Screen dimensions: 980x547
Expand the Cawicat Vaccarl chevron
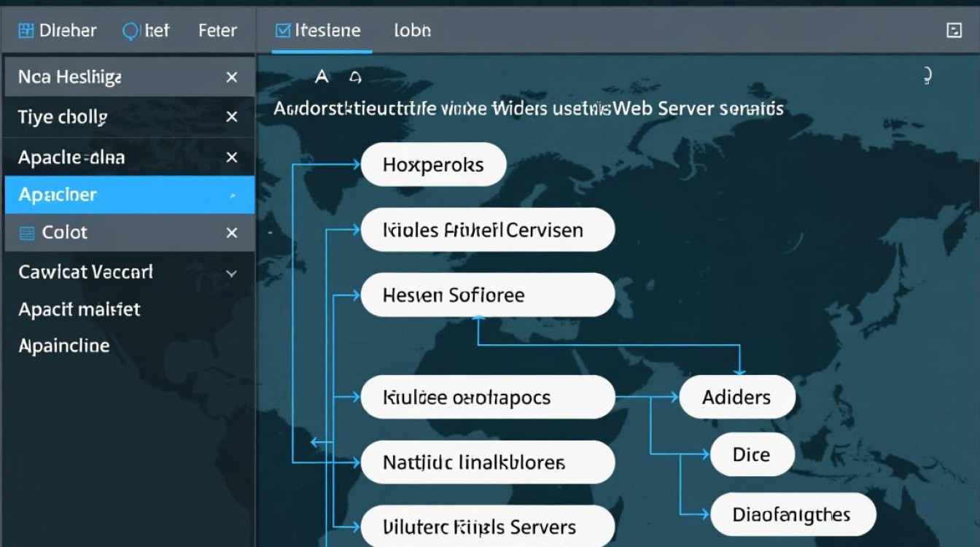[x=232, y=273]
